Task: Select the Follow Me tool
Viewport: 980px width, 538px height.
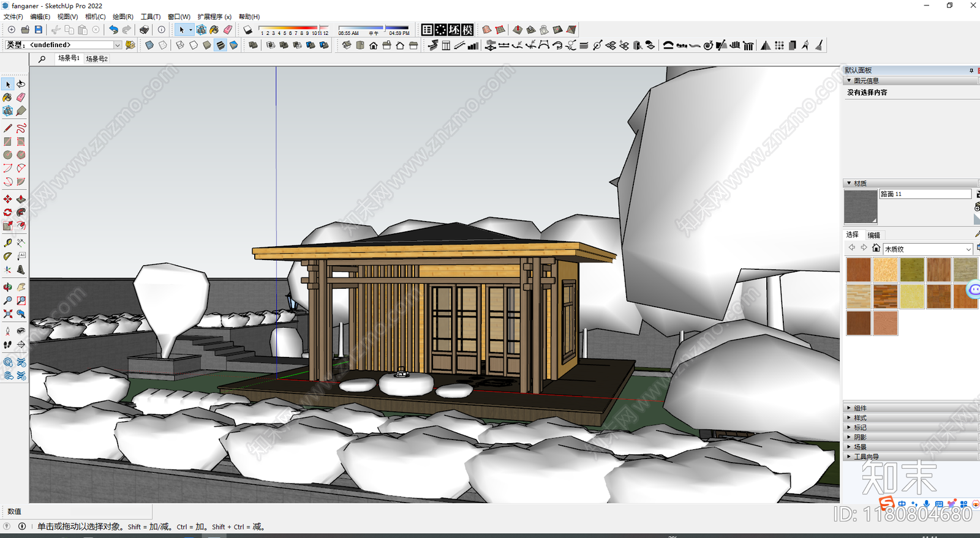Action: [21, 212]
